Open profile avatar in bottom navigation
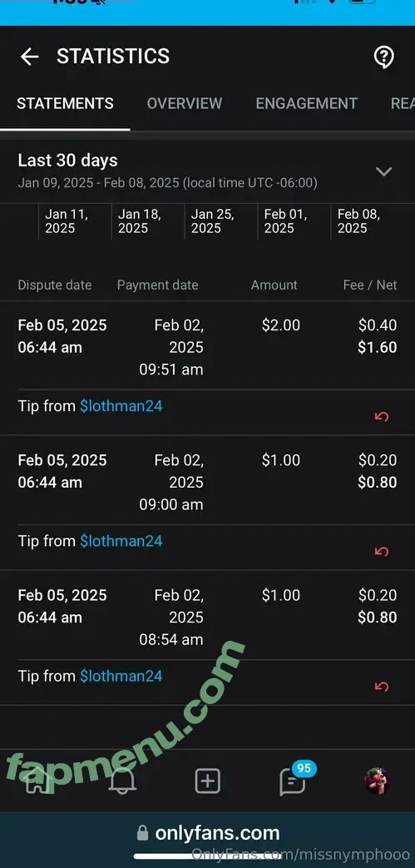 tap(377, 781)
